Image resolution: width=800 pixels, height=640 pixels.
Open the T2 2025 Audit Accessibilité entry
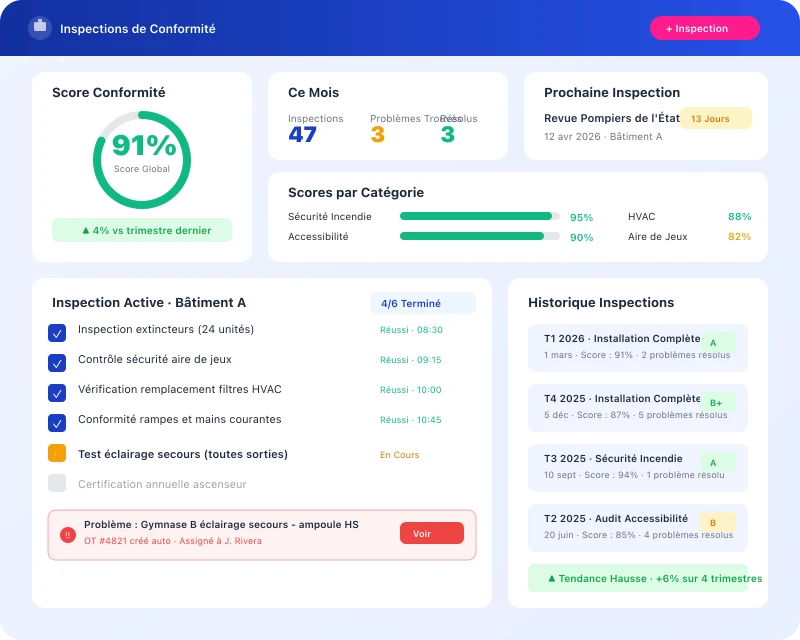click(637, 528)
